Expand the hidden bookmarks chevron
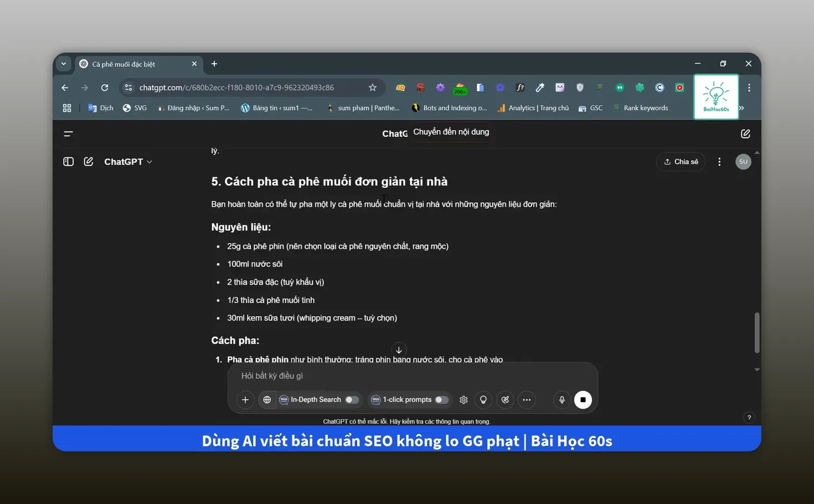This screenshot has height=504, width=814. [x=742, y=108]
